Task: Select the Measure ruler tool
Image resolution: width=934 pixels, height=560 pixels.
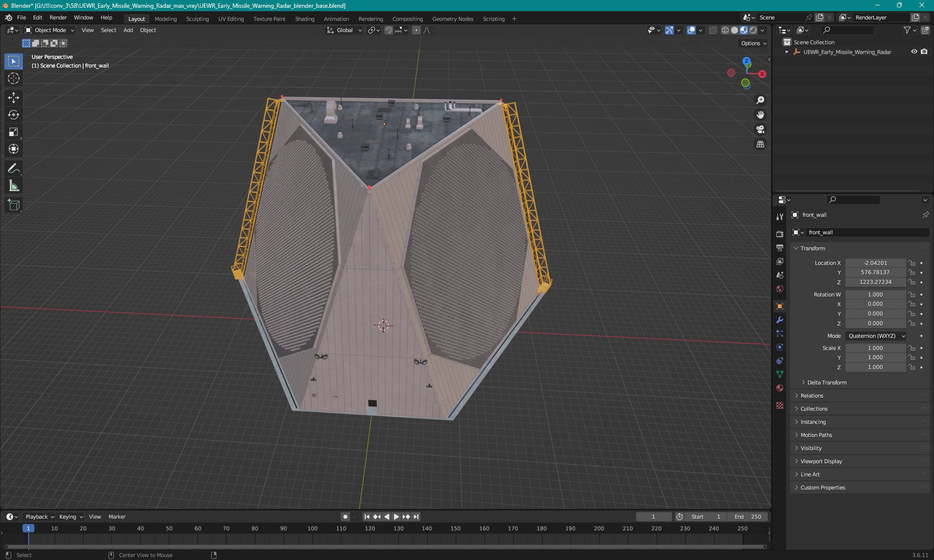Action: click(14, 186)
